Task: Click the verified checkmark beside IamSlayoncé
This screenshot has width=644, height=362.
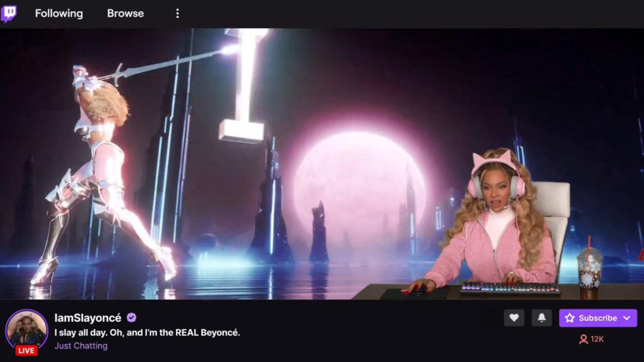Action: (131, 317)
